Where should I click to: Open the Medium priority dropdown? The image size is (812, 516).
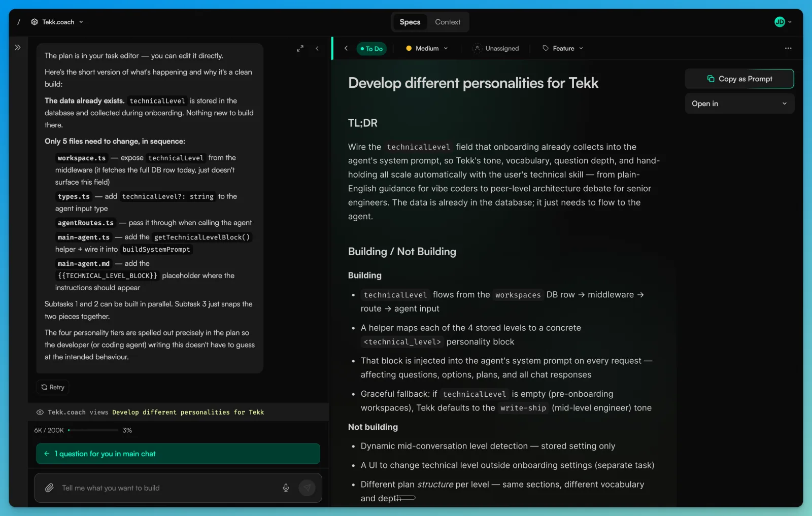tap(427, 48)
